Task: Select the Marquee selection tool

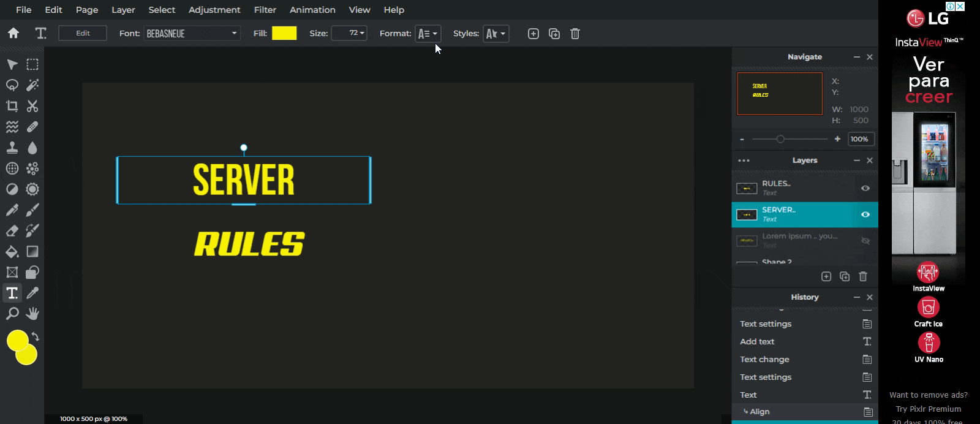Action: pos(32,64)
